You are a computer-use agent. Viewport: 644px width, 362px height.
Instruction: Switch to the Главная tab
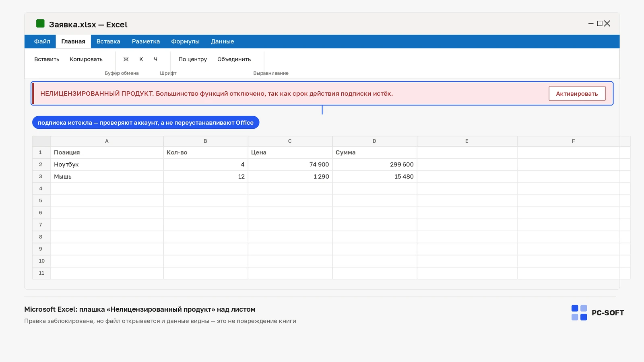(73, 41)
